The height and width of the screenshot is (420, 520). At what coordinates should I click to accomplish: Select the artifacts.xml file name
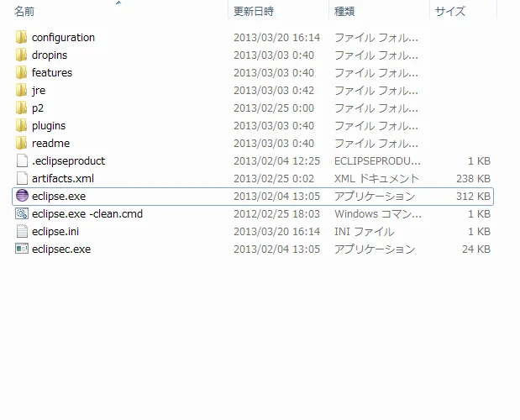[63, 178]
